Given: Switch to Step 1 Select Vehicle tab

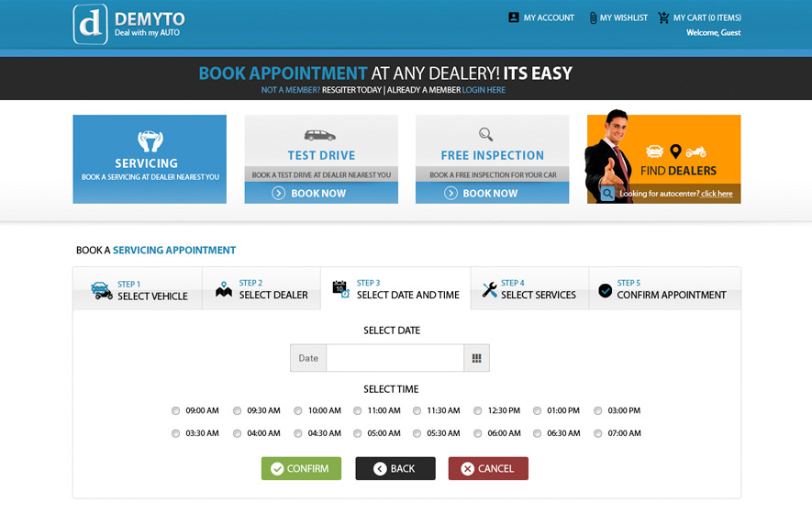Looking at the screenshot, I should pos(138,290).
